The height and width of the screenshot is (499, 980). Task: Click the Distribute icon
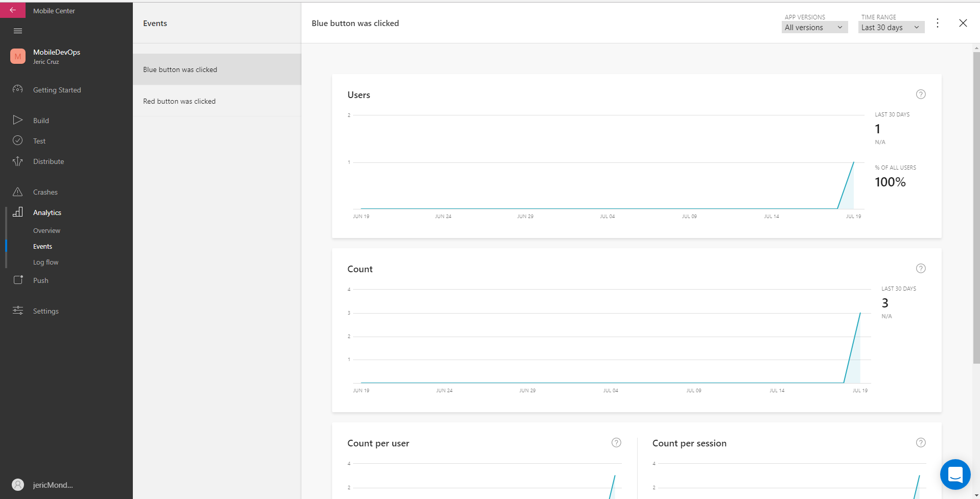(x=18, y=161)
